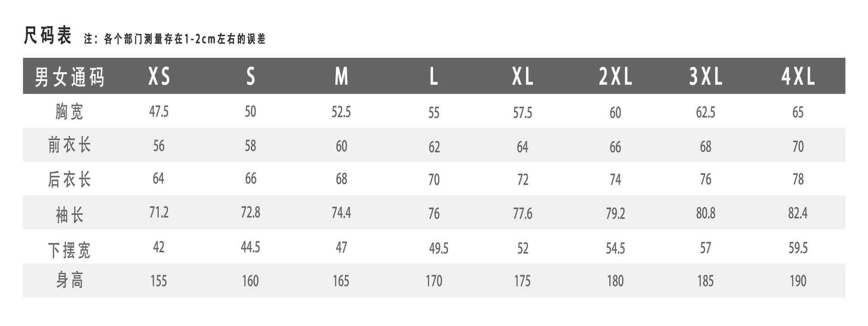Click the 男女通码 header cell

[x=70, y=77]
